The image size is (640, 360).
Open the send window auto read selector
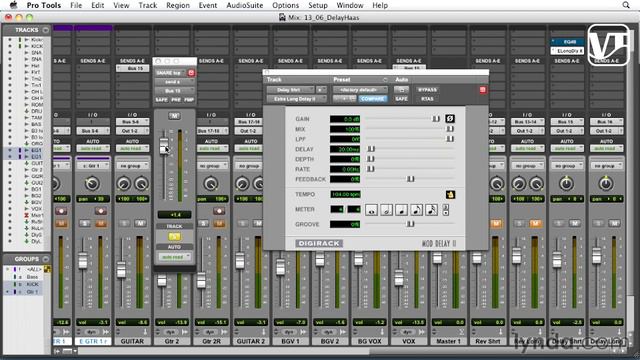174,257
